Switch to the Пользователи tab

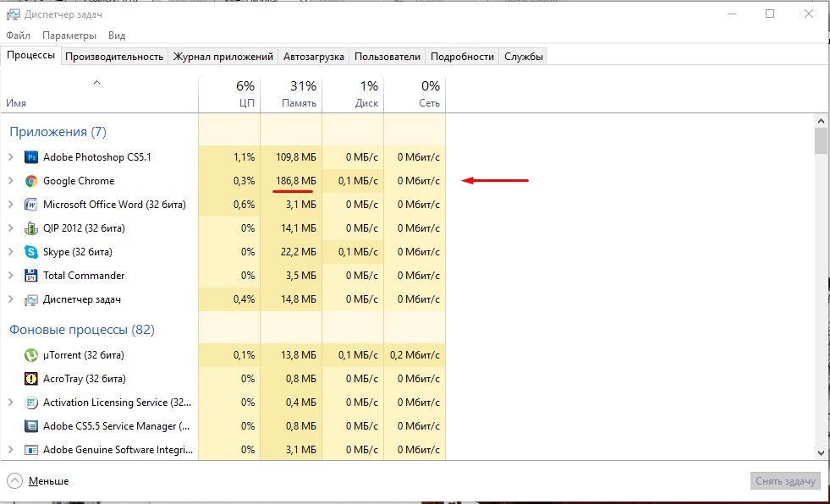click(387, 57)
